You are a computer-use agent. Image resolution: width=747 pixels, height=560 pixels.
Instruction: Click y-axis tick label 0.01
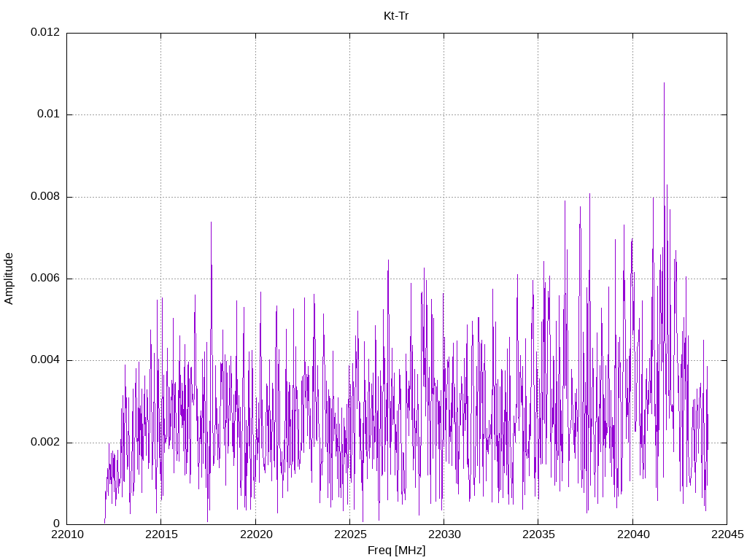pos(49,114)
